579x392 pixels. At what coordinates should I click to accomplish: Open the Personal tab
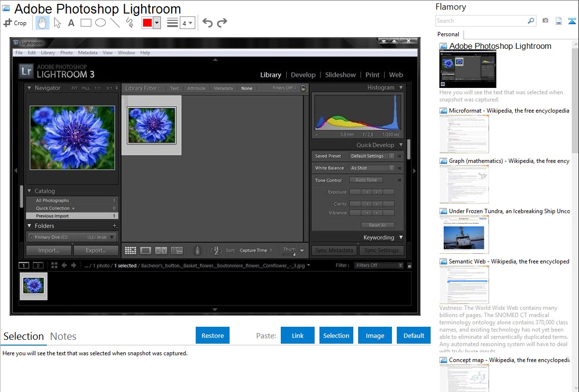[x=449, y=34]
